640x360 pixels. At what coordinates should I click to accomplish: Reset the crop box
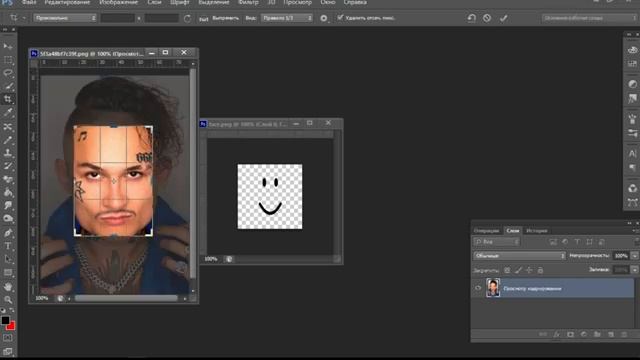pyautogui.click(x=471, y=18)
